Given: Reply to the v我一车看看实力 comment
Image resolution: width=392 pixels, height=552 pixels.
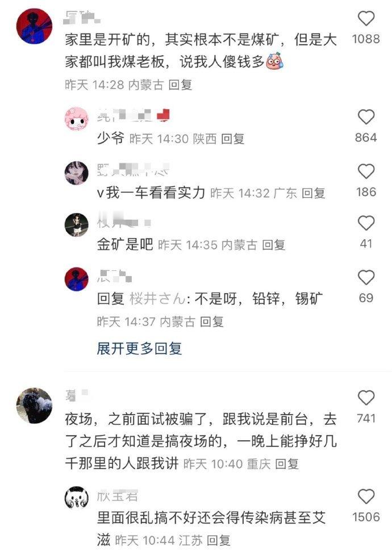Looking at the screenshot, I should pos(314,193).
